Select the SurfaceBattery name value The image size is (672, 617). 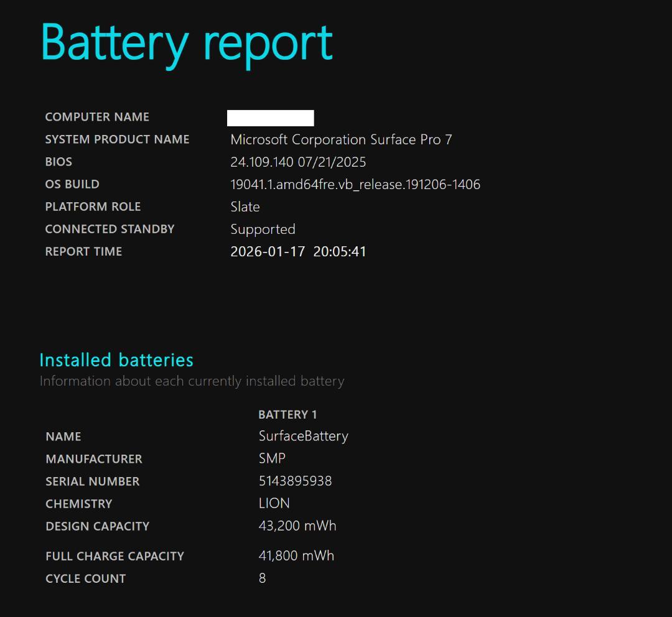303,436
